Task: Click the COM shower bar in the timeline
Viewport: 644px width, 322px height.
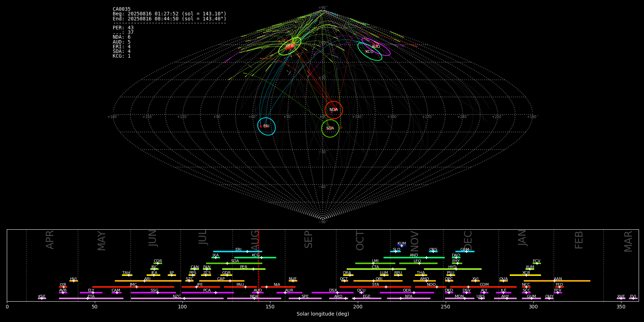Action: click(484, 287)
